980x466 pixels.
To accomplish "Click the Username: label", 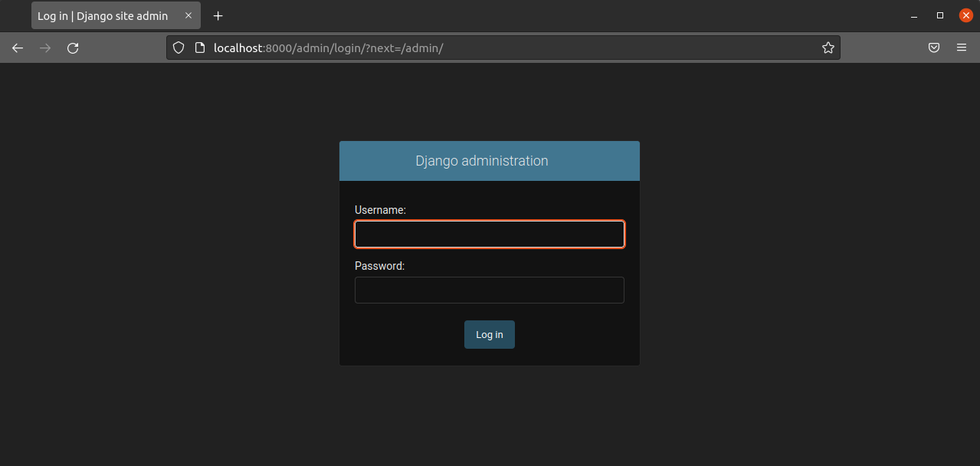I will tap(380, 209).
